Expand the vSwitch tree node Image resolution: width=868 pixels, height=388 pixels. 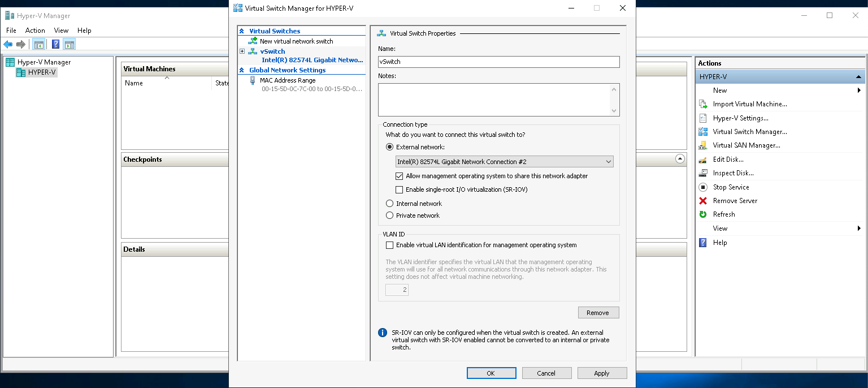click(242, 51)
